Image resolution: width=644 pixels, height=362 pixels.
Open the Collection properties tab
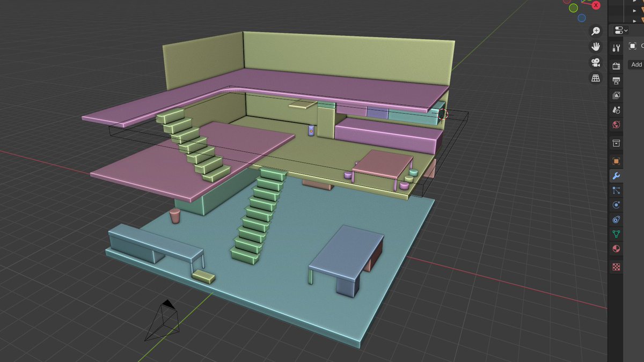(x=616, y=143)
